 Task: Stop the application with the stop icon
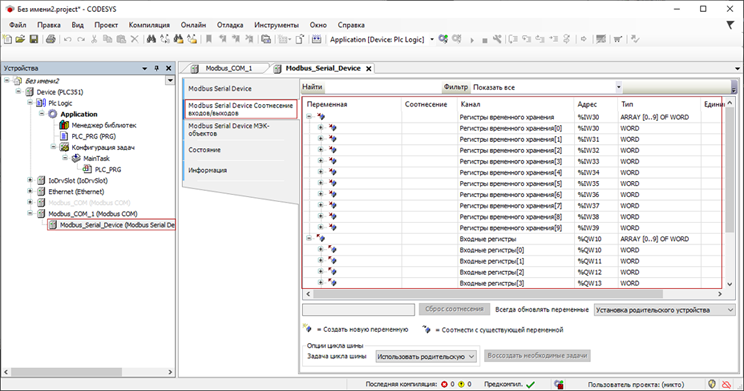484,40
